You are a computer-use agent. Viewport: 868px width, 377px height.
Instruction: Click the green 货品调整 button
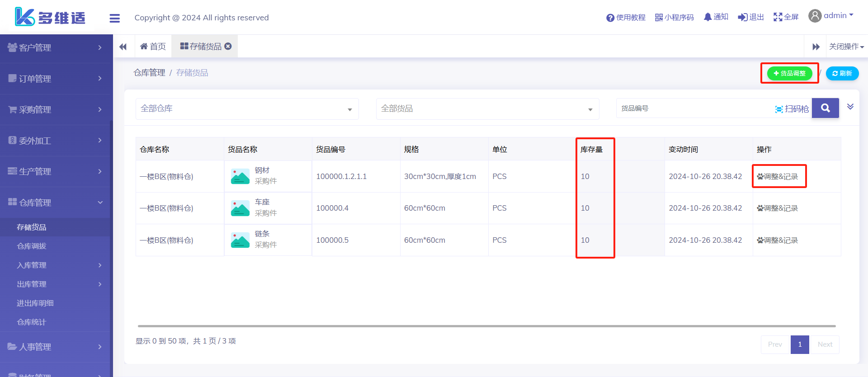coord(789,73)
